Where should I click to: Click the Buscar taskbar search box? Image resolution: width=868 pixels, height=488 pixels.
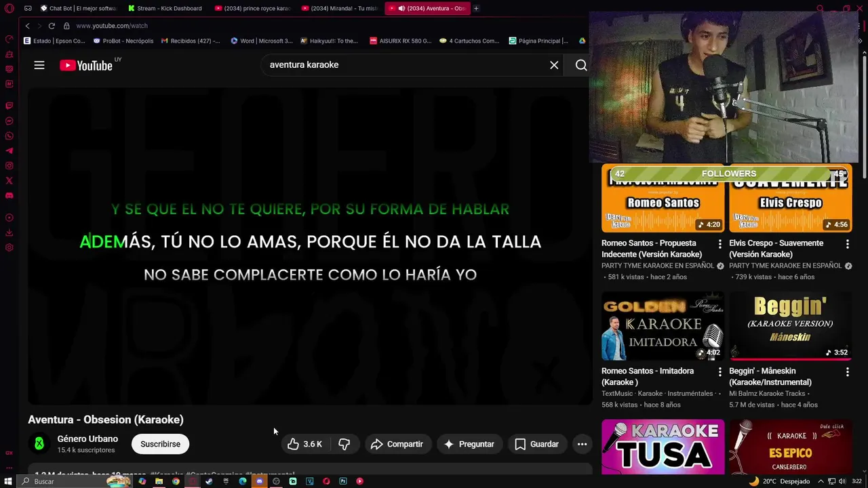(x=75, y=481)
